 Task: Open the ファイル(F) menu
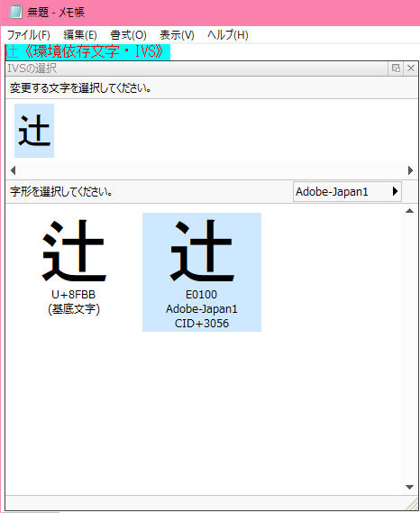[x=29, y=34]
